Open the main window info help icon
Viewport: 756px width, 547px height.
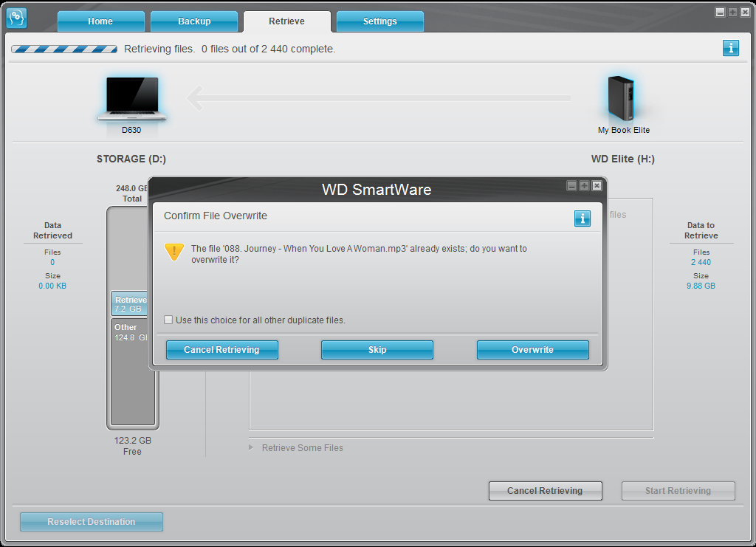click(730, 48)
